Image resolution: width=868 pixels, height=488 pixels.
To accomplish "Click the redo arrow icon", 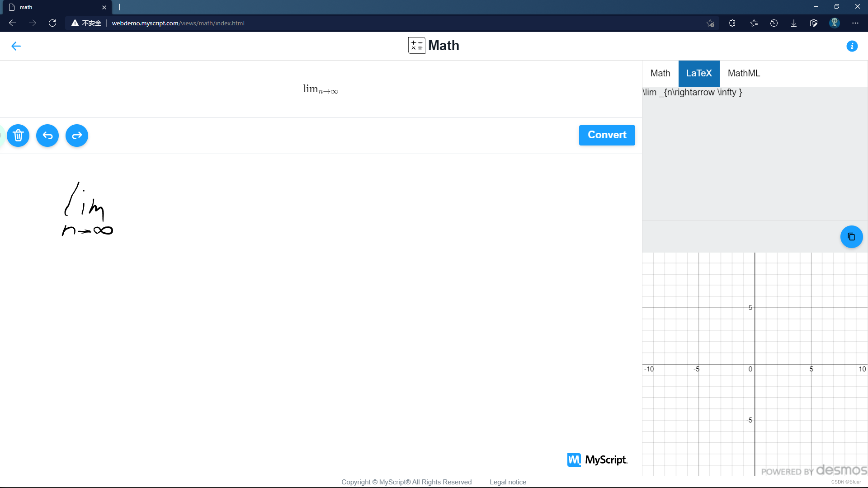I will pos(76,135).
